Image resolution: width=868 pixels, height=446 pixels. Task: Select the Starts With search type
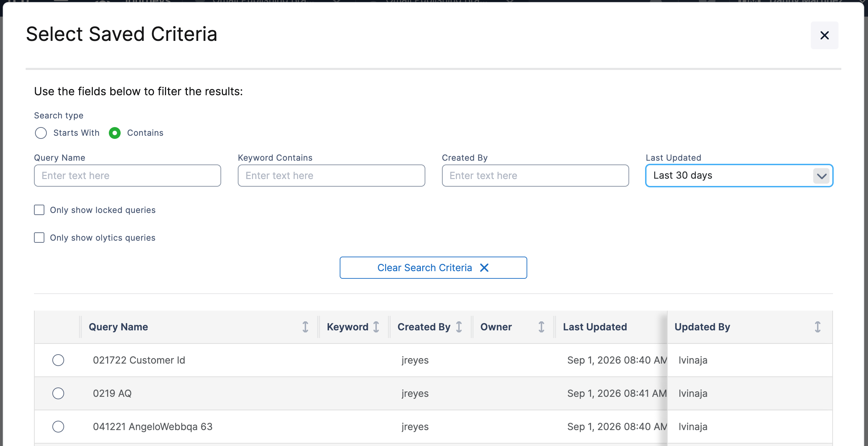coord(41,133)
